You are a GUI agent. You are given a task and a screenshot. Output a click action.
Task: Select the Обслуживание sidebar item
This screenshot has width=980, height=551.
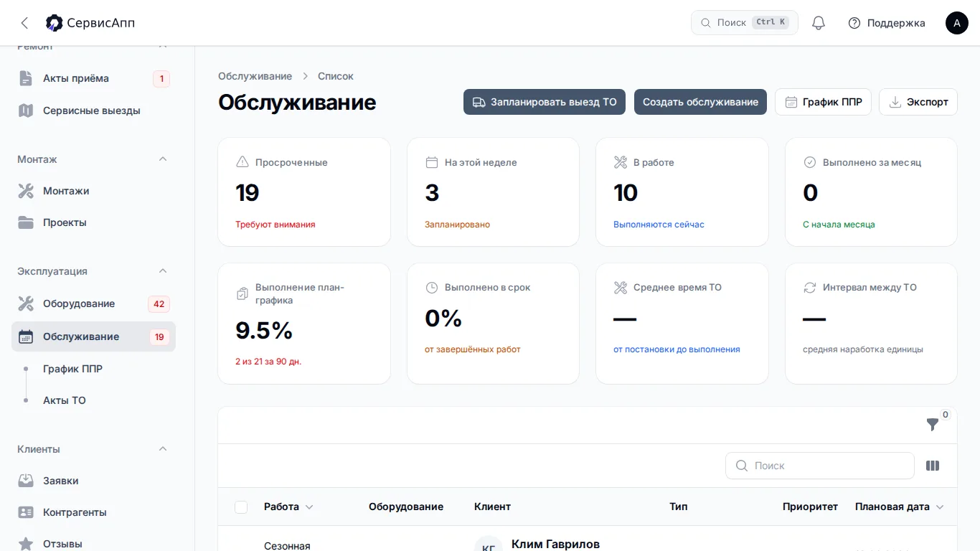(x=93, y=336)
